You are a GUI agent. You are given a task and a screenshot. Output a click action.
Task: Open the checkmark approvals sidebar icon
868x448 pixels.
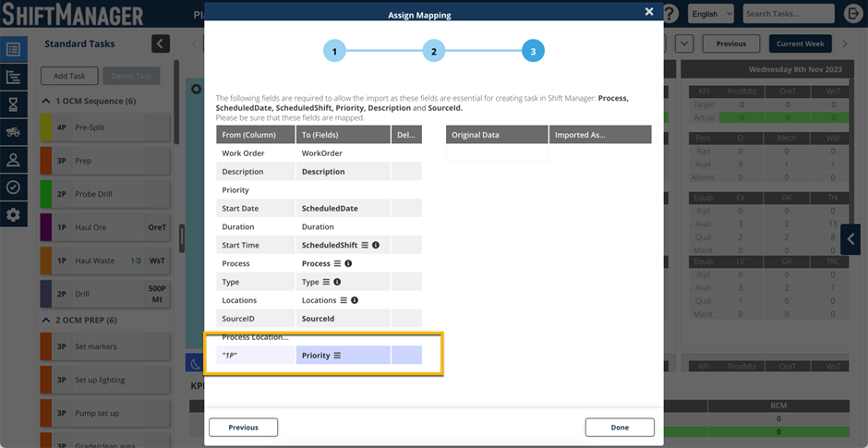pos(13,188)
